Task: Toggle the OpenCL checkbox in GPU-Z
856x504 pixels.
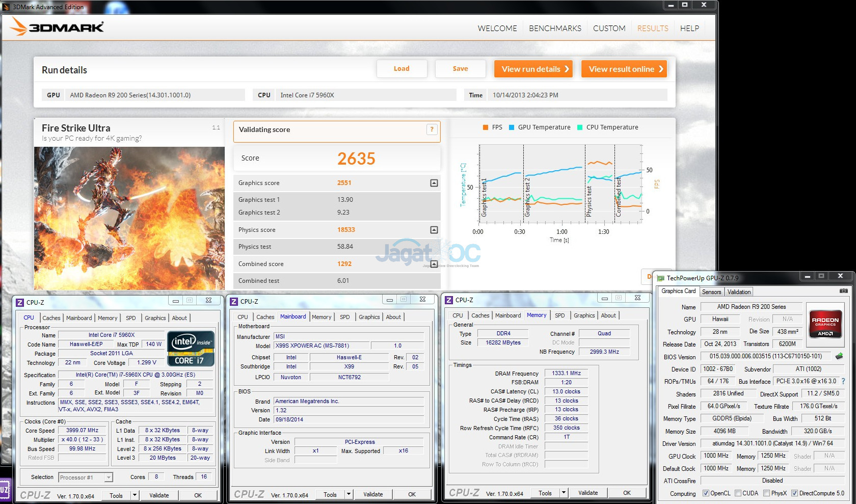Action: [706, 493]
